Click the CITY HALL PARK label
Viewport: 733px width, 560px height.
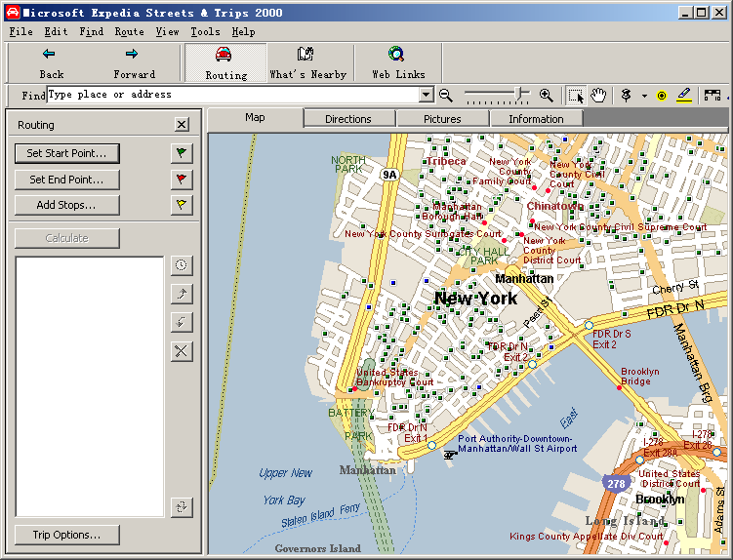pyautogui.click(x=483, y=256)
